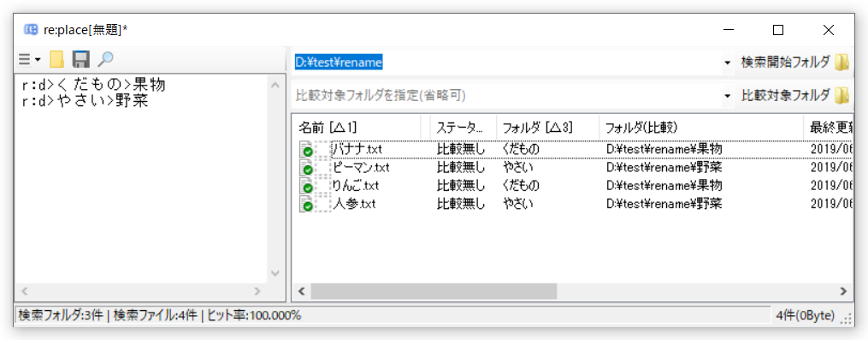Image resolution: width=868 pixels, height=340 pixels.
Task: Click the rule editor scroll down arrow
Action: (275, 274)
